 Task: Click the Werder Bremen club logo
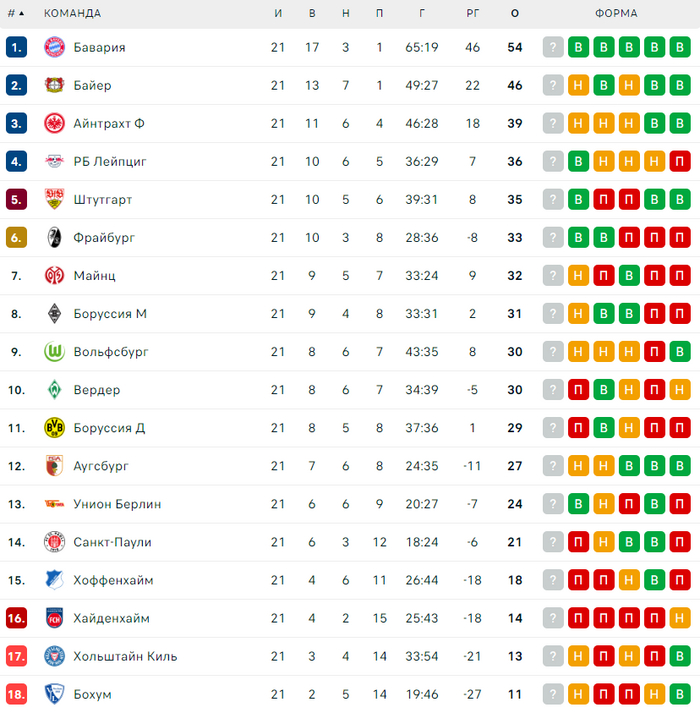54,390
